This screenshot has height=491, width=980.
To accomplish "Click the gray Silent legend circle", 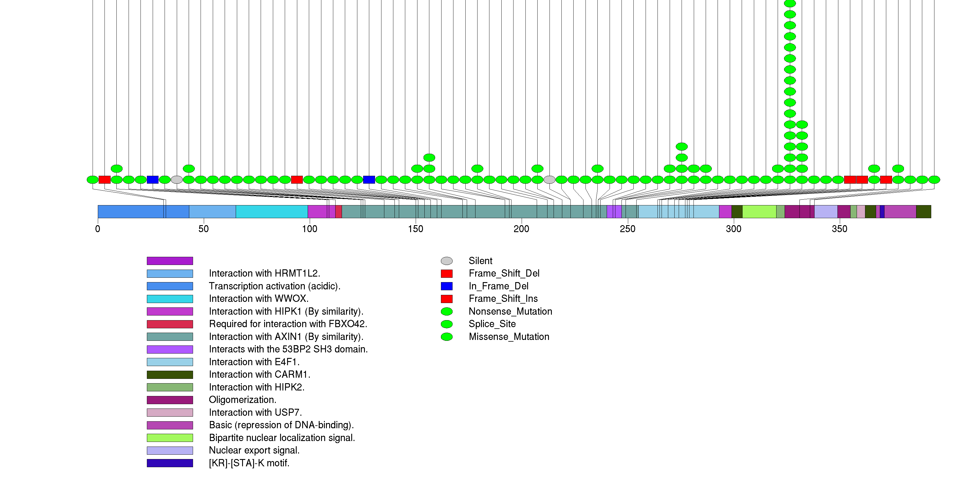I will coord(446,261).
